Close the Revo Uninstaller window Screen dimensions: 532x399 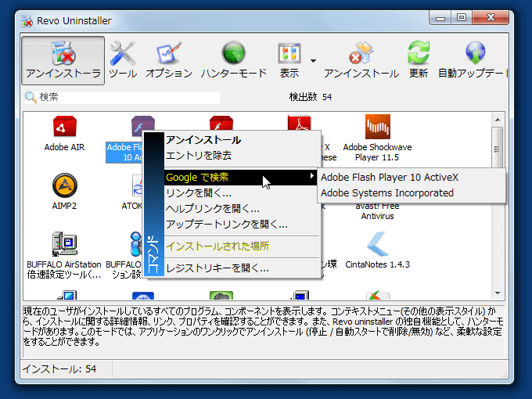(x=491, y=18)
